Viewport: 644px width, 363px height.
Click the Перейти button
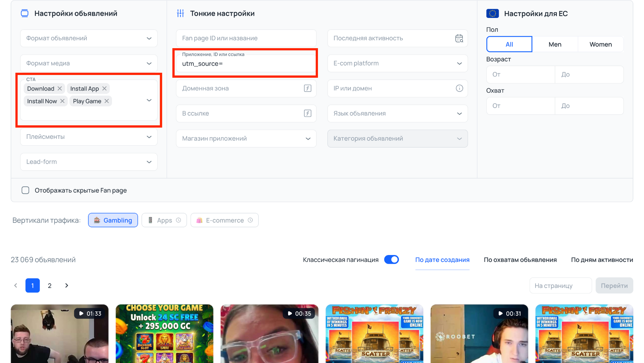(614, 285)
